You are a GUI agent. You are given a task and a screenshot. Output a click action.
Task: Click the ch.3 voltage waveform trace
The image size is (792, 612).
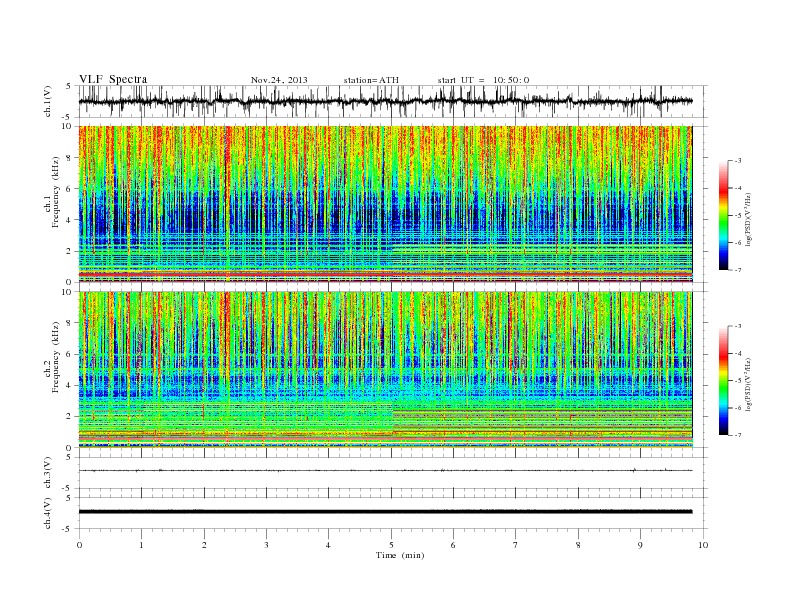(x=385, y=471)
